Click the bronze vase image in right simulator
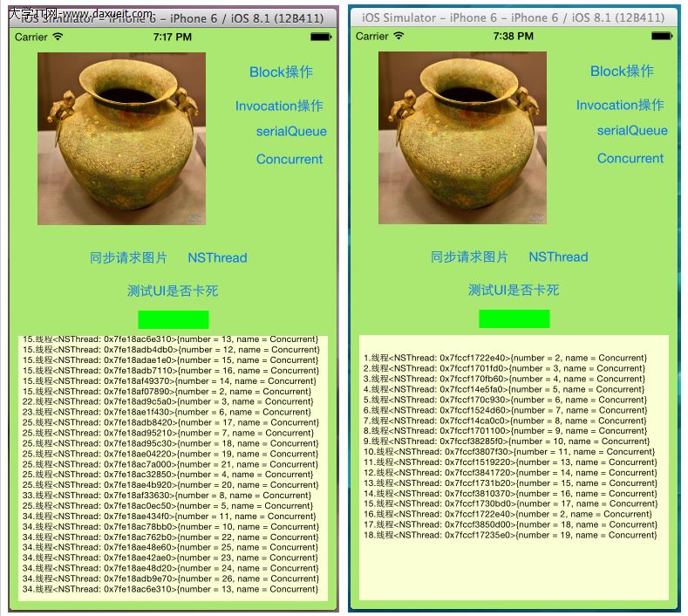 pyautogui.click(x=462, y=138)
